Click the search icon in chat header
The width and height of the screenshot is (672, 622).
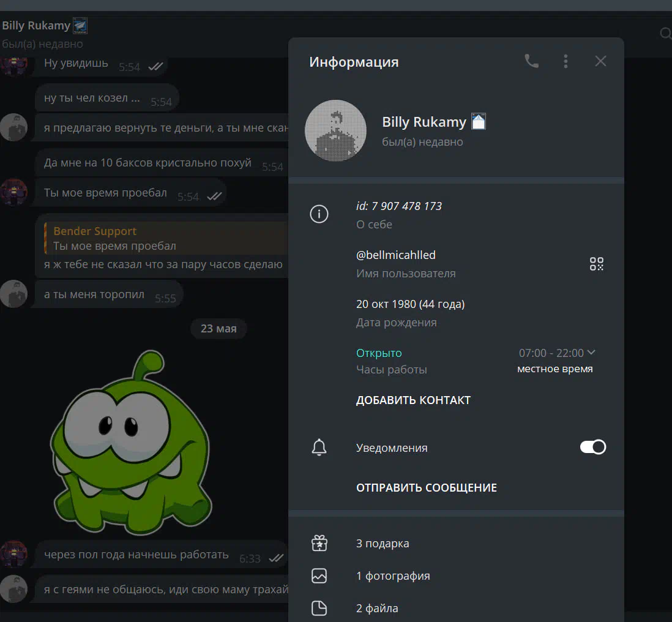coord(665,34)
